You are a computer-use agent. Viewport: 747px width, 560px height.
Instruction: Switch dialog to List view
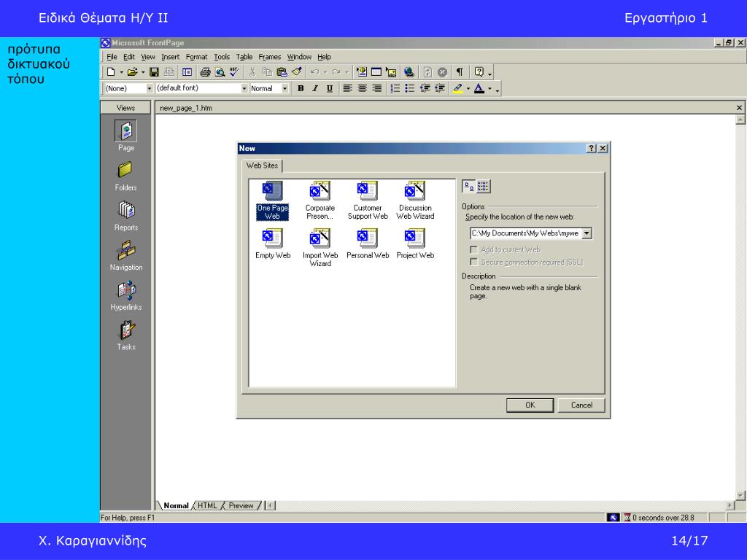pos(483,186)
